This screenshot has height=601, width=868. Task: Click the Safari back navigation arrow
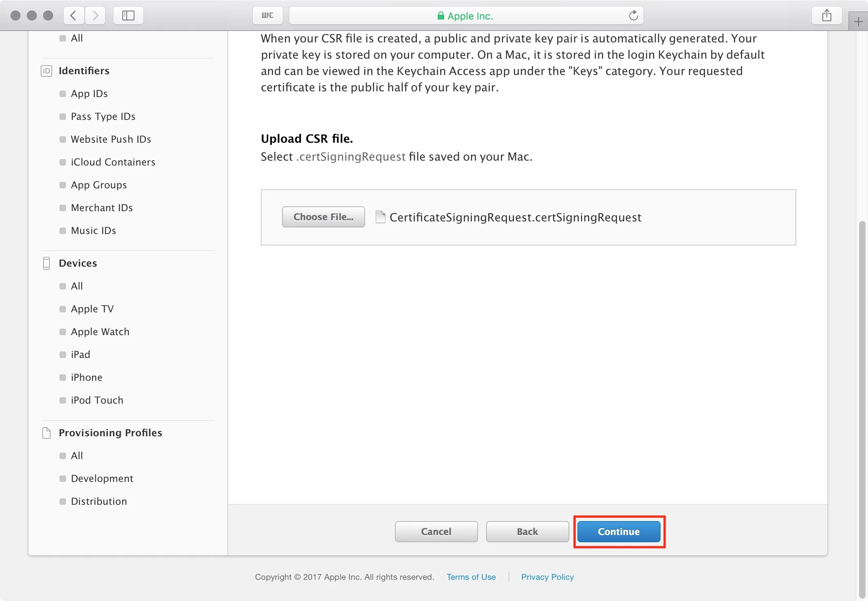pos(74,15)
